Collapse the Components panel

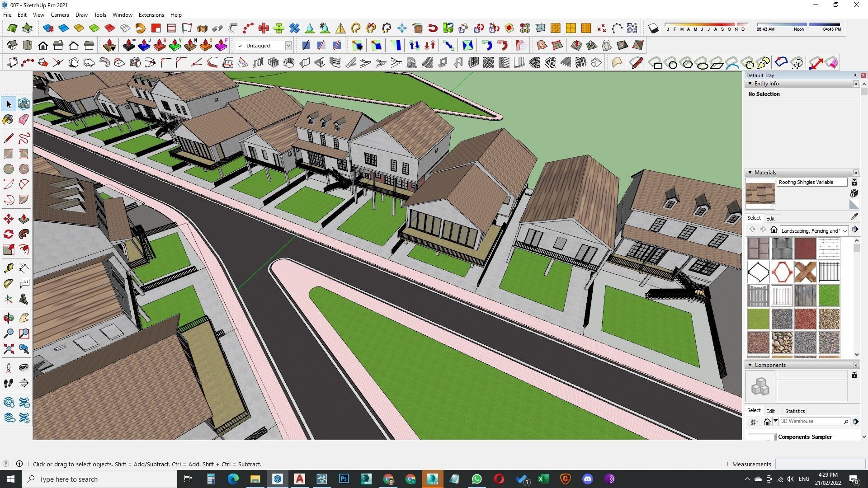tap(750, 365)
